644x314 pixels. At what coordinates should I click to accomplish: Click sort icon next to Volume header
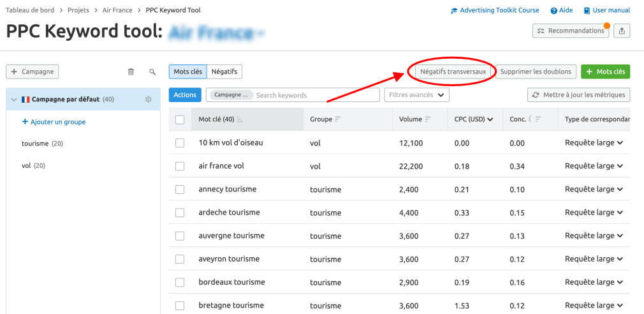pos(428,119)
